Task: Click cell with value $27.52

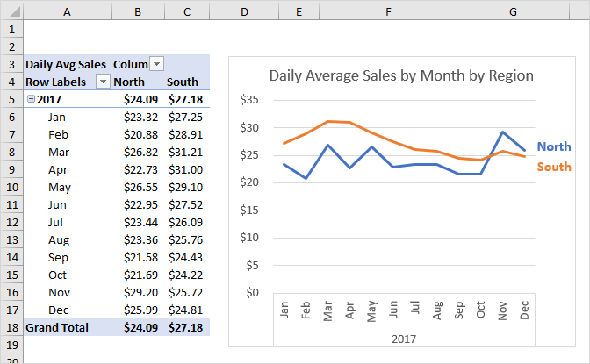Action: [187, 204]
